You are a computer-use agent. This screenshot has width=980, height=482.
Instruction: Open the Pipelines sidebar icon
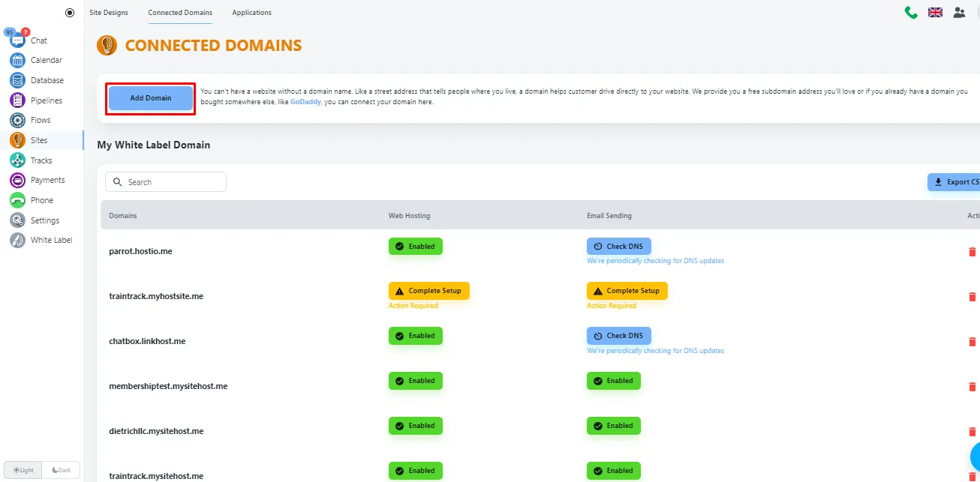pos(17,100)
